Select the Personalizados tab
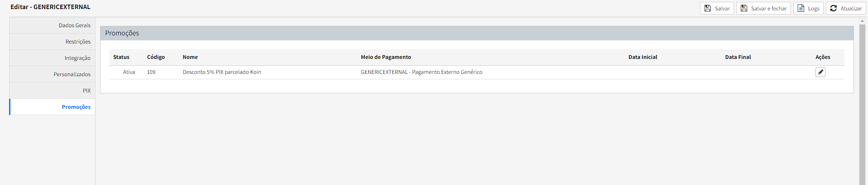 72,74
